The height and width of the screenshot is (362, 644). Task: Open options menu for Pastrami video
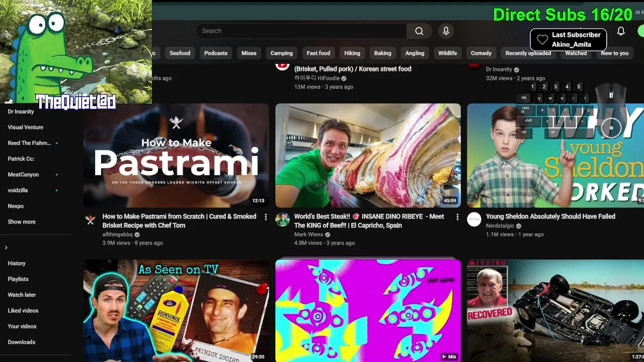click(x=266, y=217)
